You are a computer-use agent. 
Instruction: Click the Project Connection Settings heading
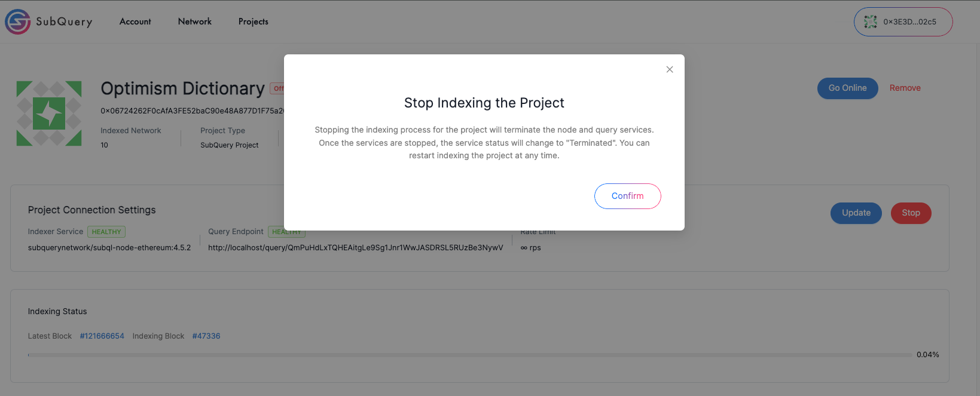pyautogui.click(x=91, y=210)
